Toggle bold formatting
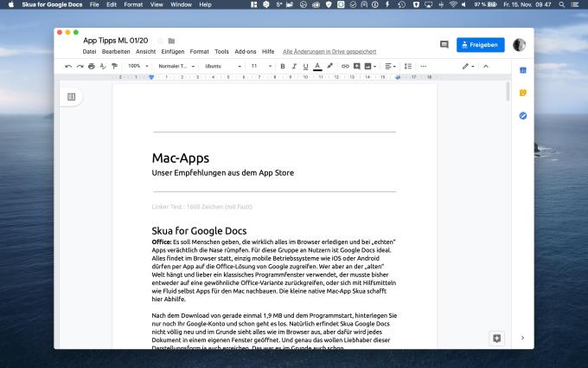Image resolution: width=588 pixels, height=368 pixels. click(x=283, y=67)
